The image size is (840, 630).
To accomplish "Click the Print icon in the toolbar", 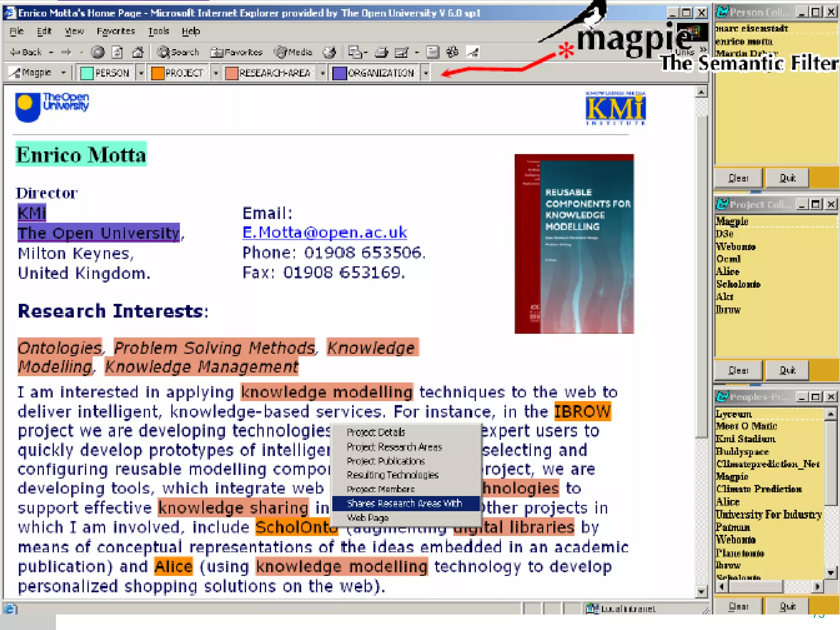I will coord(381,52).
